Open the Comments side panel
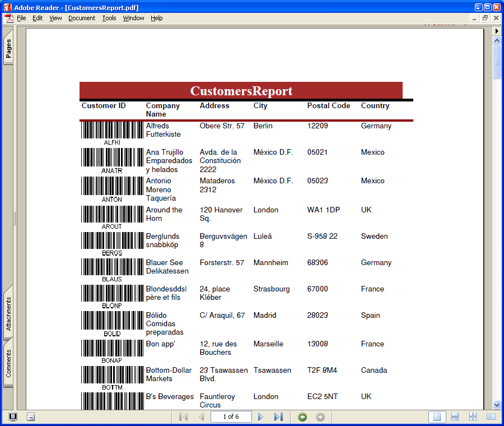Image resolution: width=504 pixels, height=426 pixels. click(8, 364)
